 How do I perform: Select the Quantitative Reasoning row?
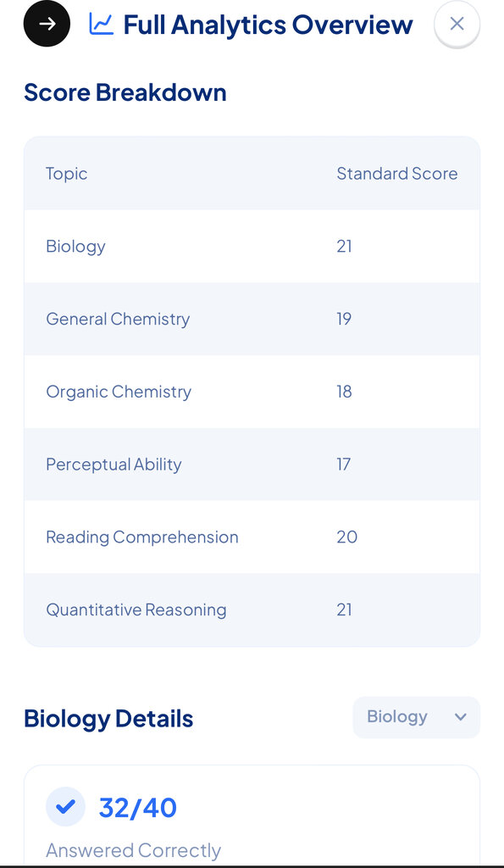252,609
